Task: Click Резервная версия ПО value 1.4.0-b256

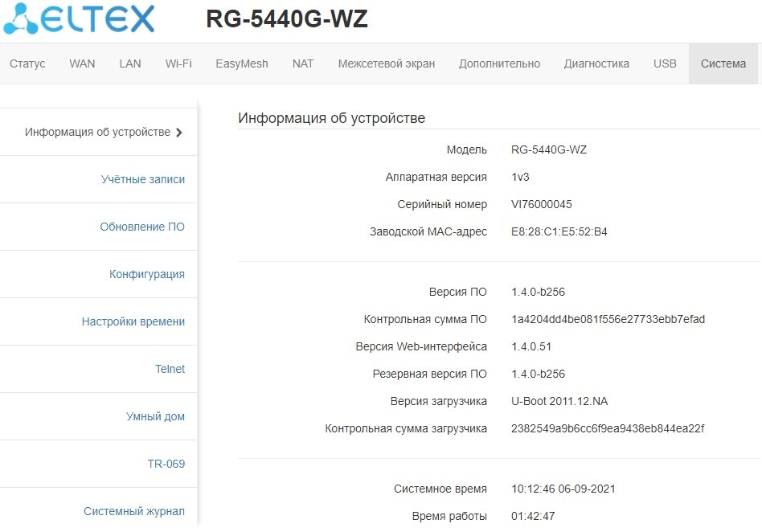Action: pos(538,374)
